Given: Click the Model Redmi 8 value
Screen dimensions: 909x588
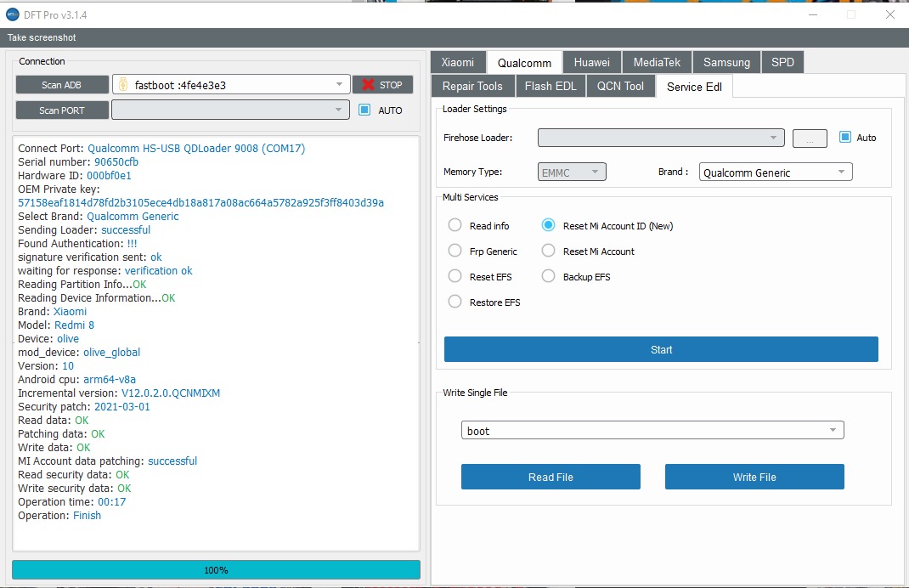Looking at the screenshot, I should pyautogui.click(x=74, y=325).
